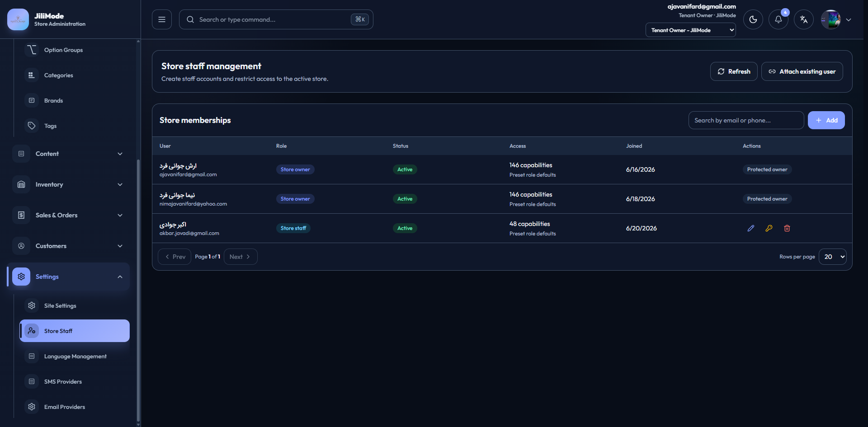Click key icon for akbar.javadi row

[769, 228]
